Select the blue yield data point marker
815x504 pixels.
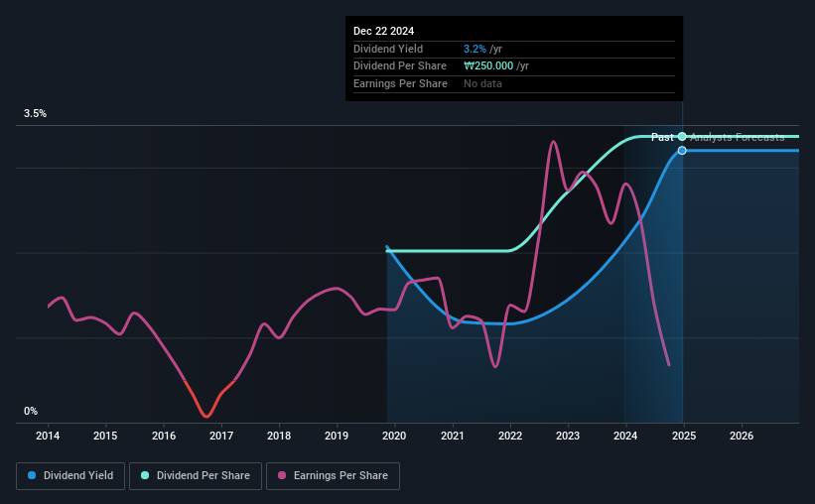[x=682, y=151]
